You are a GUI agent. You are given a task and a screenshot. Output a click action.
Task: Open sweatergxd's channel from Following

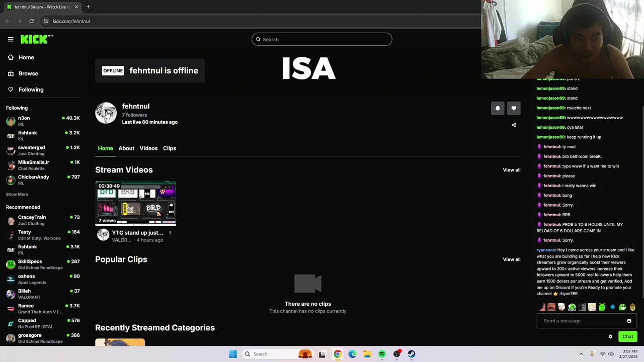pos(43,150)
